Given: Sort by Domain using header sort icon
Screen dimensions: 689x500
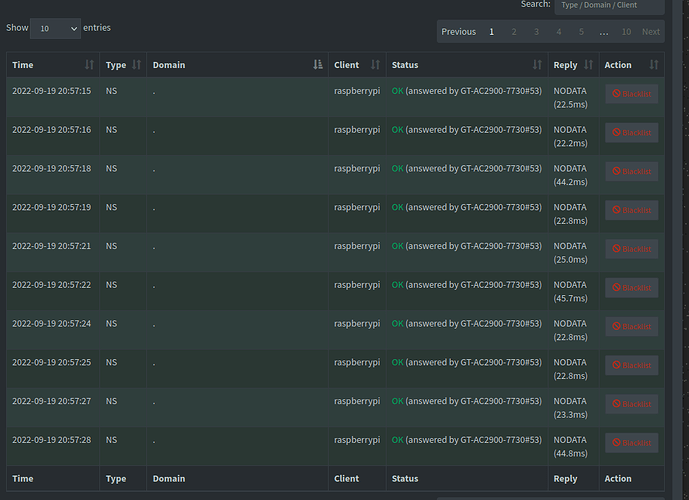Looking at the screenshot, I should coord(318,65).
